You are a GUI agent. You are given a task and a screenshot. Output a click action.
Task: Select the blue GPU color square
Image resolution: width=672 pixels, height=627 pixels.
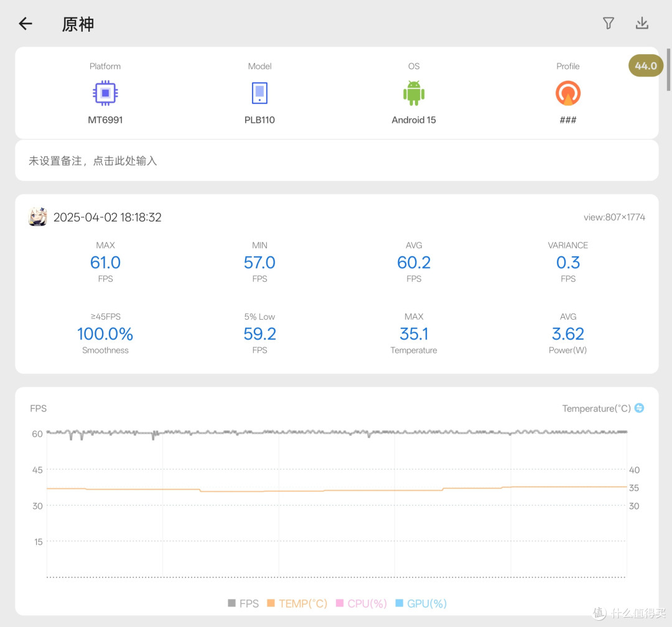click(399, 603)
